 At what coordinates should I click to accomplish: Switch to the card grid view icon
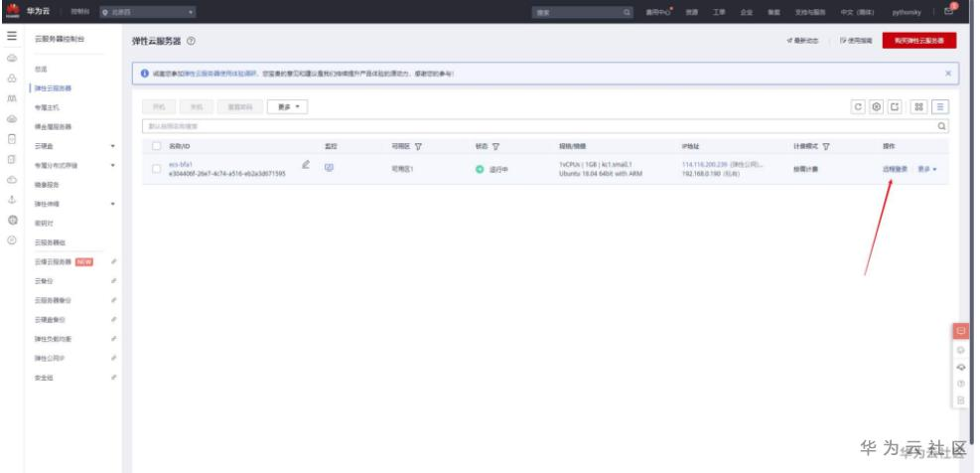(918, 107)
